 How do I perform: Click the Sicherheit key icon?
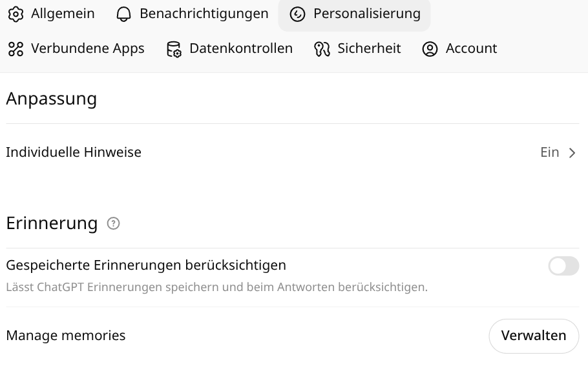(322, 49)
